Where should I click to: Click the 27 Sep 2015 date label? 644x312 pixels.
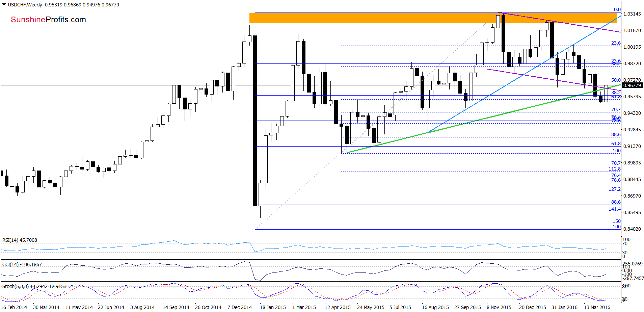coord(467,307)
